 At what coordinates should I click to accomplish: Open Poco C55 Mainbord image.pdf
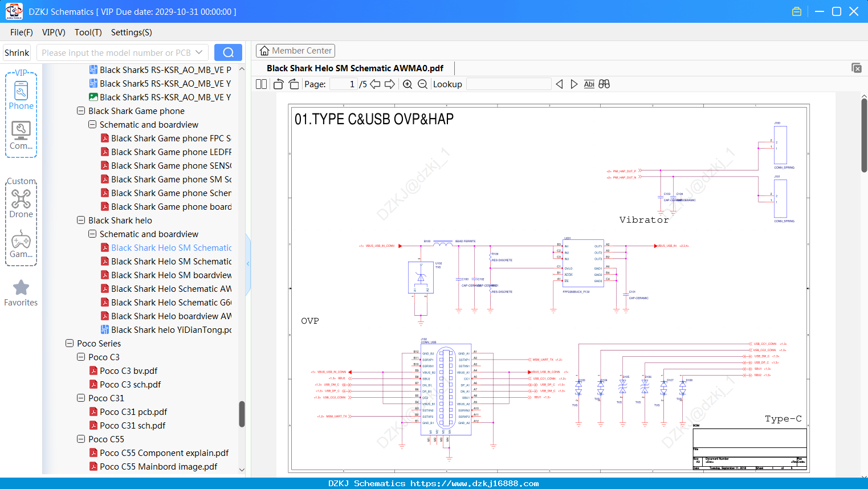click(x=153, y=467)
